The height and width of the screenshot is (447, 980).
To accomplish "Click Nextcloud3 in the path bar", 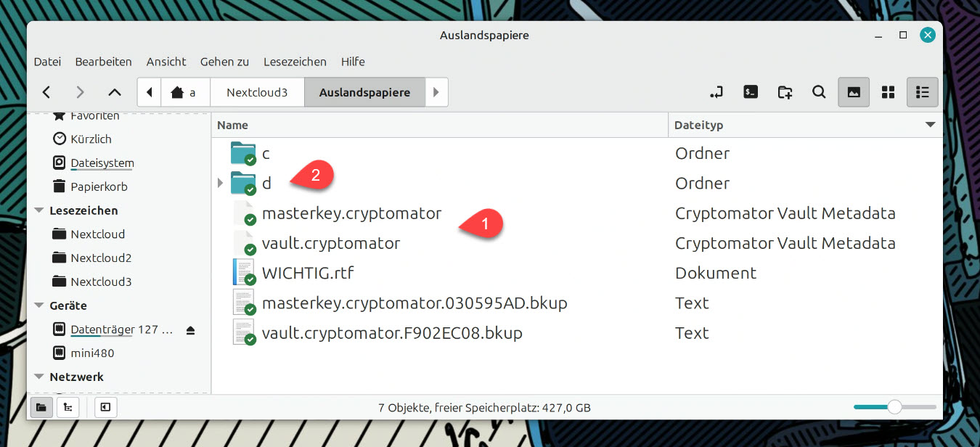I will tap(257, 92).
